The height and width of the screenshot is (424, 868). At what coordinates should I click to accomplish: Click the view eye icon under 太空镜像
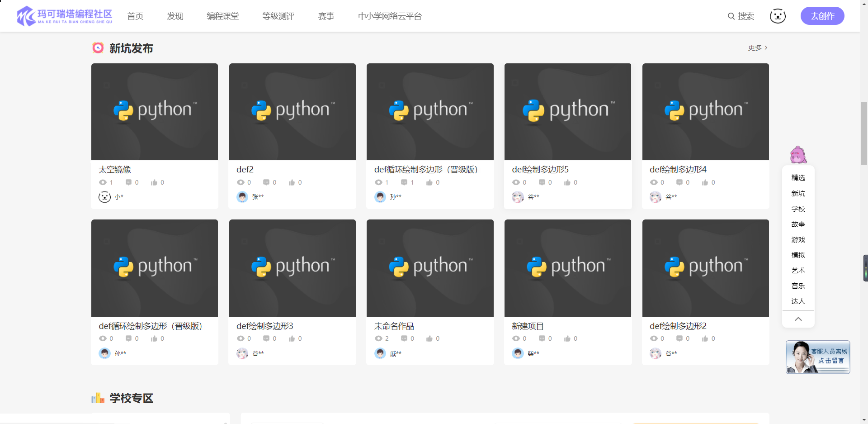[x=103, y=182]
